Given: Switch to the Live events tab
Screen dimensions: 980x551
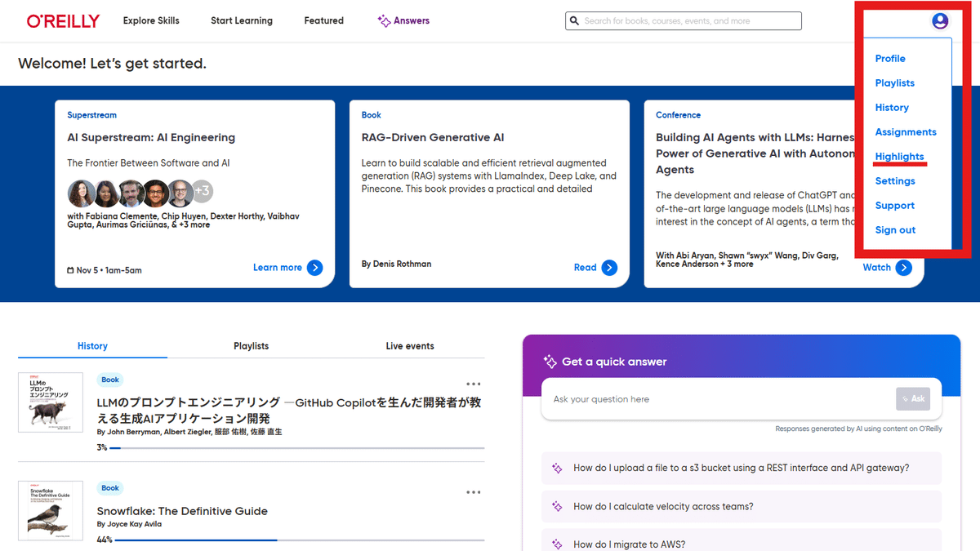Looking at the screenshot, I should [409, 345].
